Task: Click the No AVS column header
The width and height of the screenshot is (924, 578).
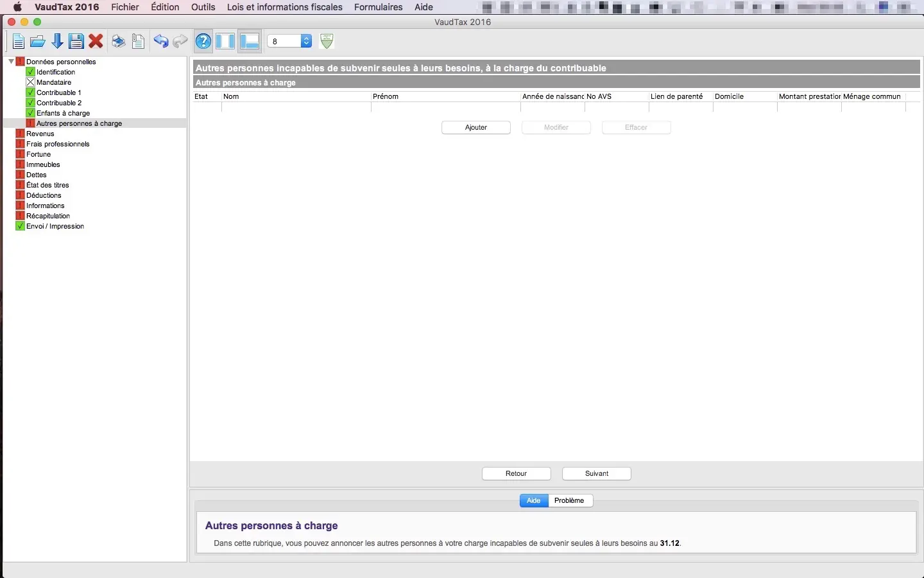Action: coord(617,96)
